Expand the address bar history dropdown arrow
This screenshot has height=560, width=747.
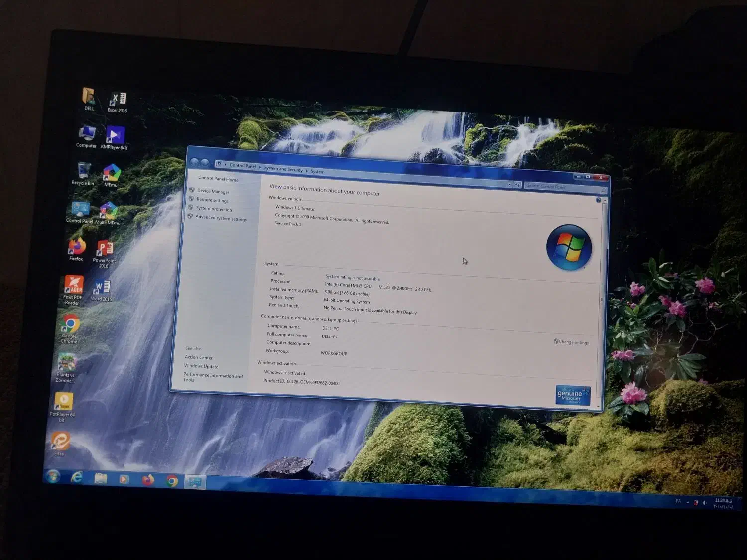click(x=509, y=184)
